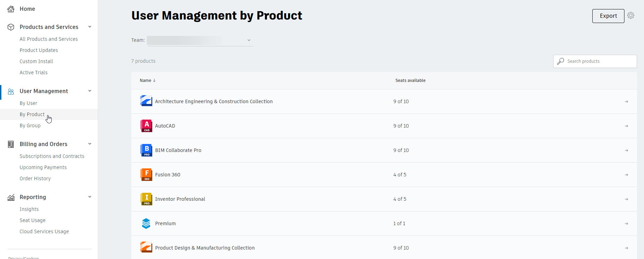Viewport: 644px width, 259px height.
Task: Open Product Updates page
Action: (x=39, y=50)
